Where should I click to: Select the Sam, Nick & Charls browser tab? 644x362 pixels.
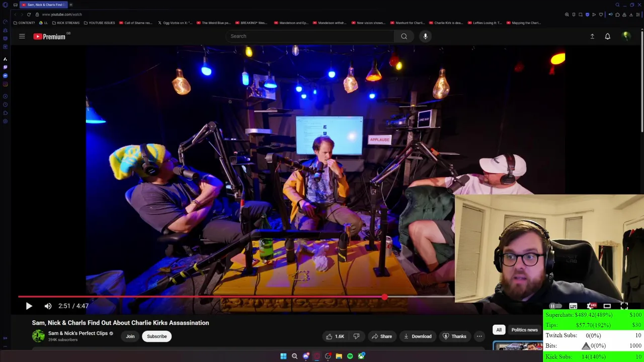coord(44,5)
